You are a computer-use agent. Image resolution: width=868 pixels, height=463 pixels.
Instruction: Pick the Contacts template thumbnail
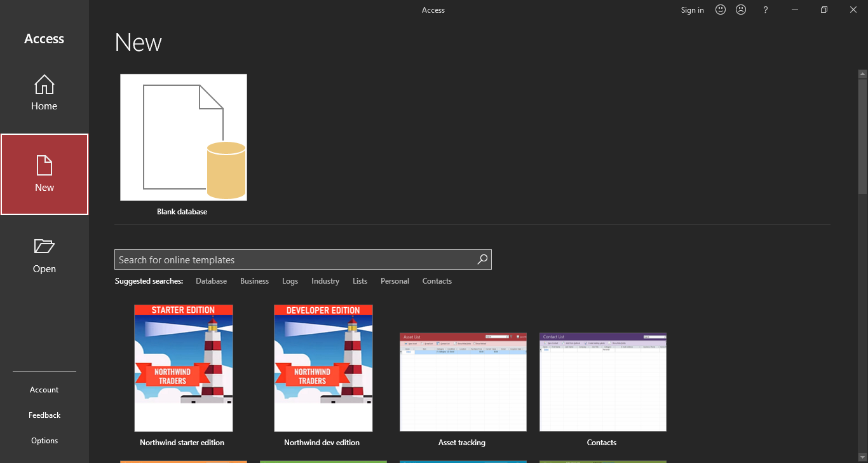(602, 382)
